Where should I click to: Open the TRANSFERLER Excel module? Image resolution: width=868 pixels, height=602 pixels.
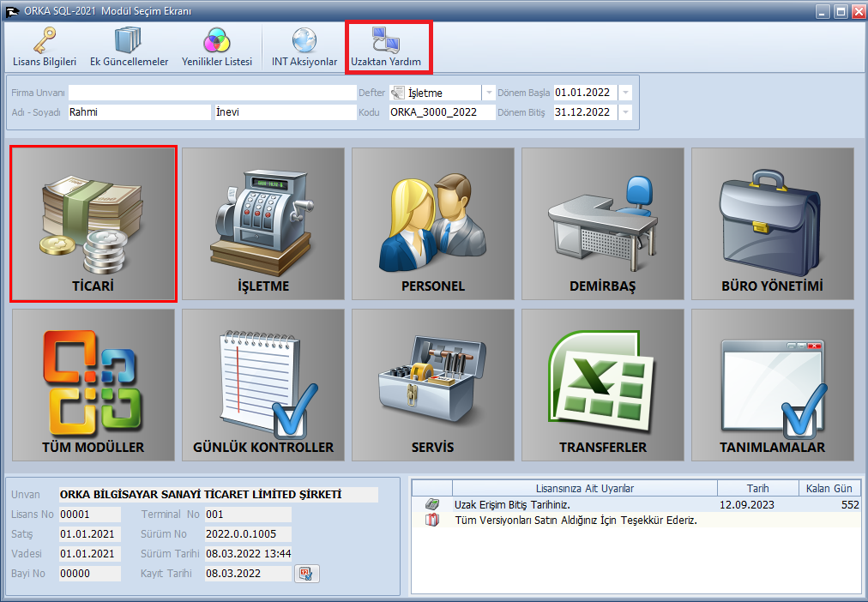[602, 385]
